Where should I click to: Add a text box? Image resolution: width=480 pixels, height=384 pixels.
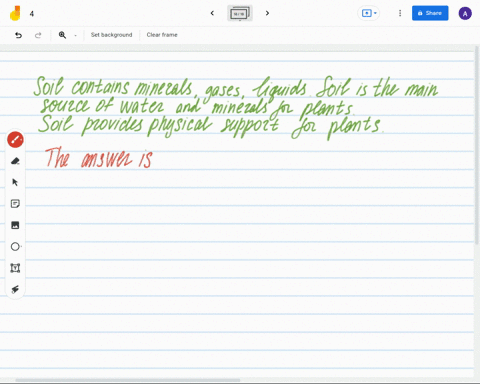click(15, 268)
